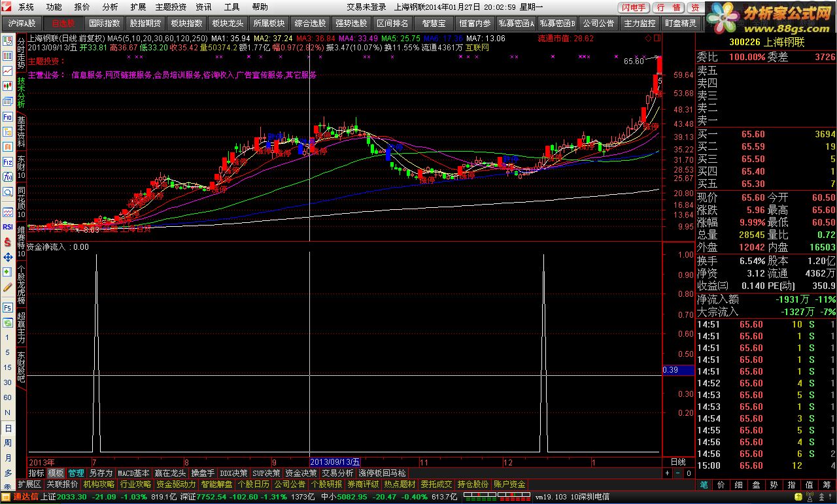
Task: Click the 行情 button at top right
Action: (x=668, y=7)
